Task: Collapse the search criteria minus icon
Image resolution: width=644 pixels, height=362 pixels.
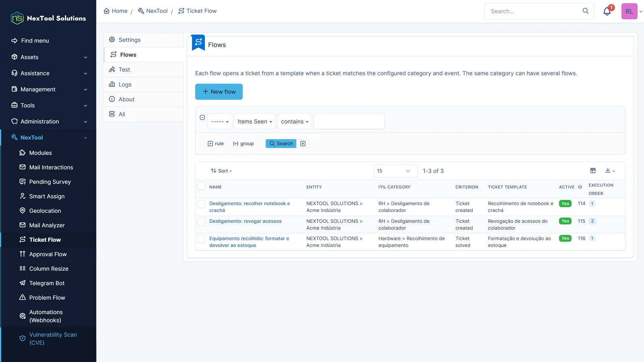Action: point(202,117)
